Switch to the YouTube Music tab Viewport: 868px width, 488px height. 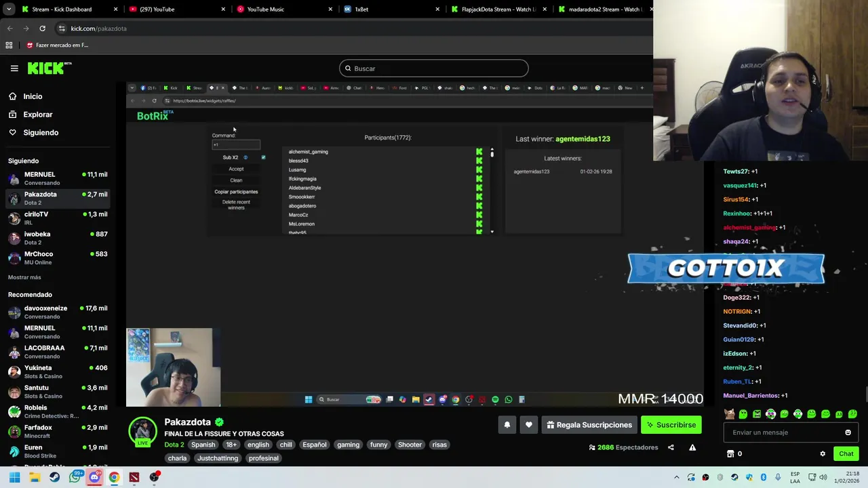tap(285, 9)
